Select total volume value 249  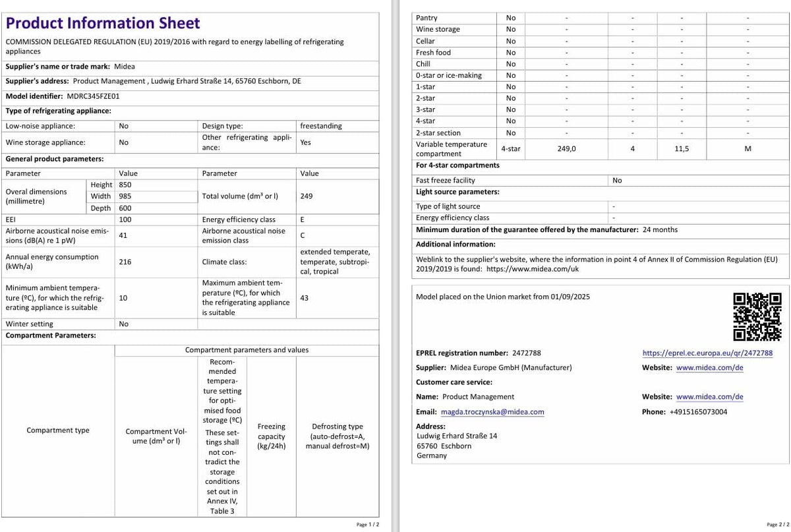(x=307, y=196)
